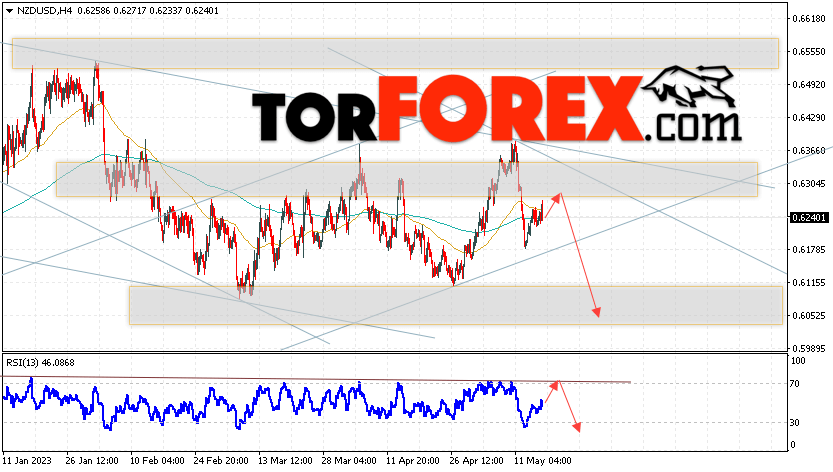
Task: Click the 0.64920 price scale value
Action: click(x=809, y=85)
